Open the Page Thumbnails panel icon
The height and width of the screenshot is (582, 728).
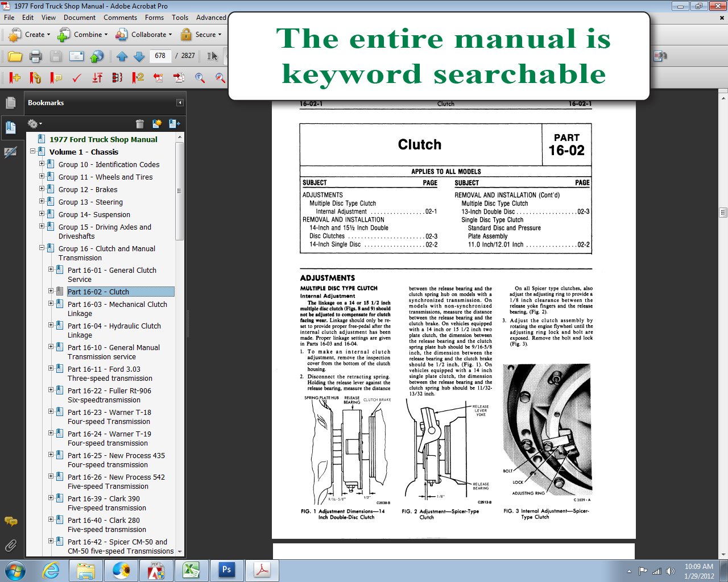pos(12,102)
